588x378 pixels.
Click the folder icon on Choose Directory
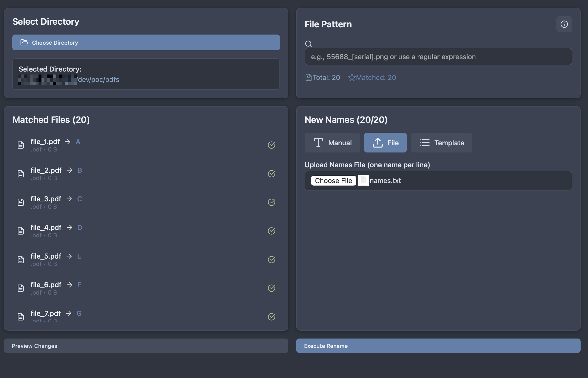click(24, 42)
